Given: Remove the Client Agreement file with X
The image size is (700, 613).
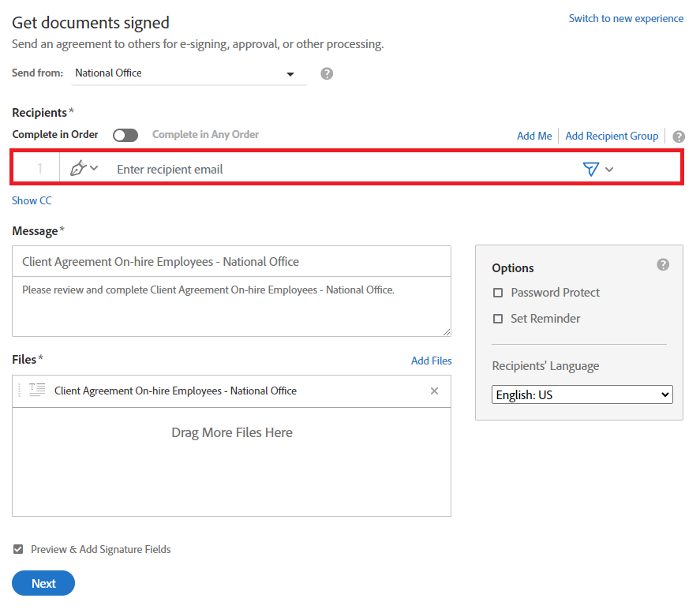Looking at the screenshot, I should [x=434, y=391].
